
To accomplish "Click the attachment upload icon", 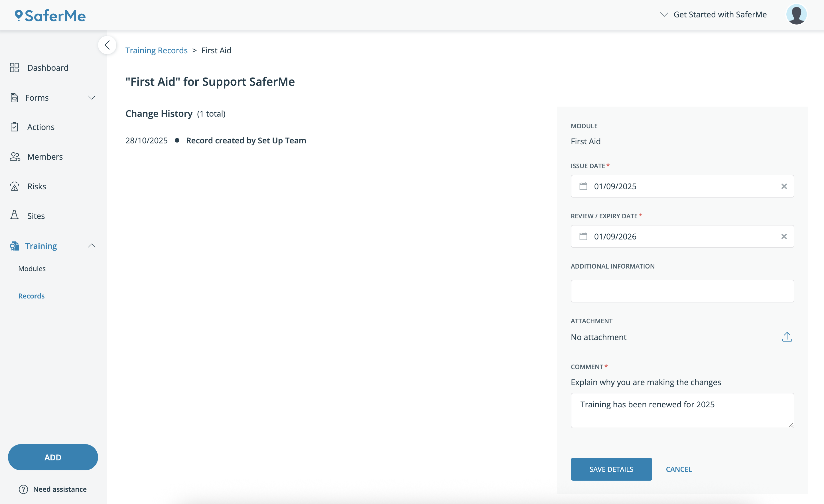I will (787, 337).
